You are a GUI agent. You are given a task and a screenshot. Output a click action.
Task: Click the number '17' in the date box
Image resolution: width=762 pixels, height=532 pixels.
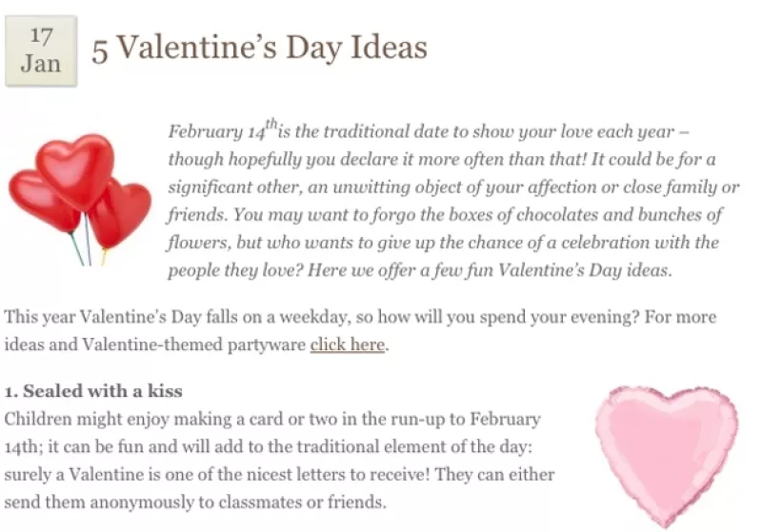pos(41,37)
